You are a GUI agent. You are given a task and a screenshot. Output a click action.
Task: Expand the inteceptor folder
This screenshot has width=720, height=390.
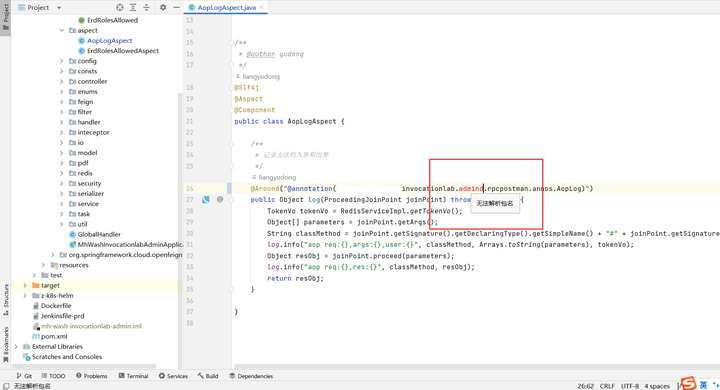[62, 132]
